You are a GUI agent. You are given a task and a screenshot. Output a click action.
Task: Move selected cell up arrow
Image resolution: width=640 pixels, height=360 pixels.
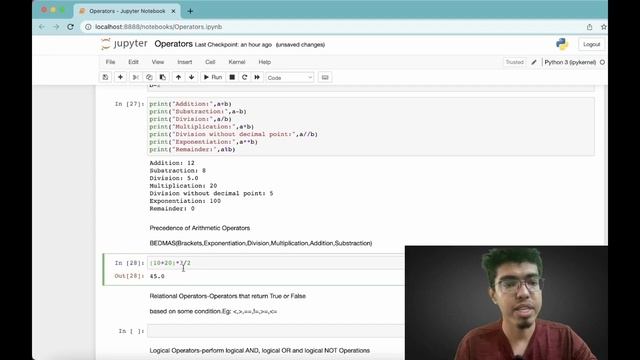click(x=178, y=77)
